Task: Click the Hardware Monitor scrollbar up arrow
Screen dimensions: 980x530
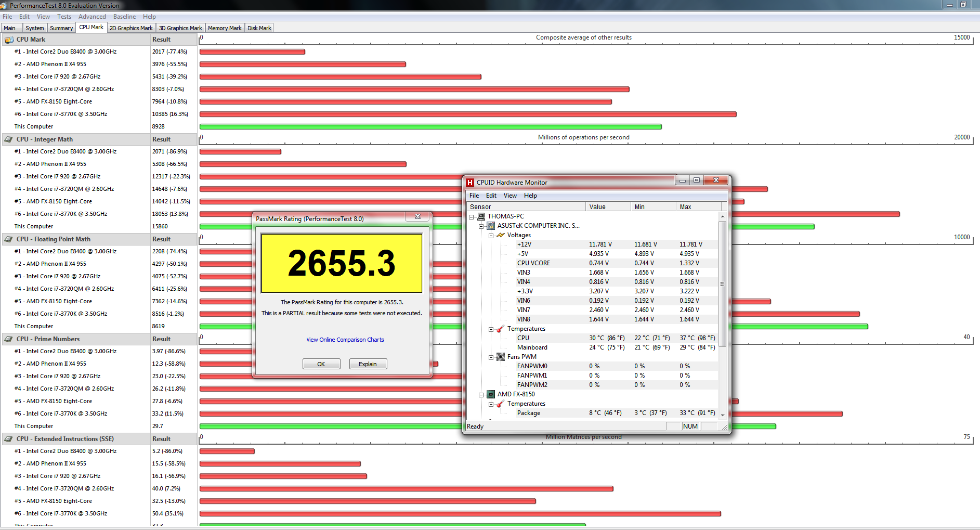Action: pos(722,216)
